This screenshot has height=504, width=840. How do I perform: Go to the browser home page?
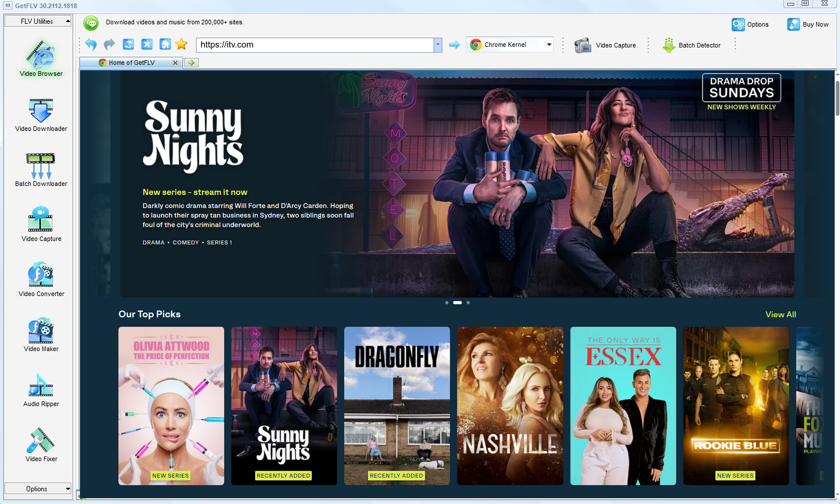pos(165,45)
